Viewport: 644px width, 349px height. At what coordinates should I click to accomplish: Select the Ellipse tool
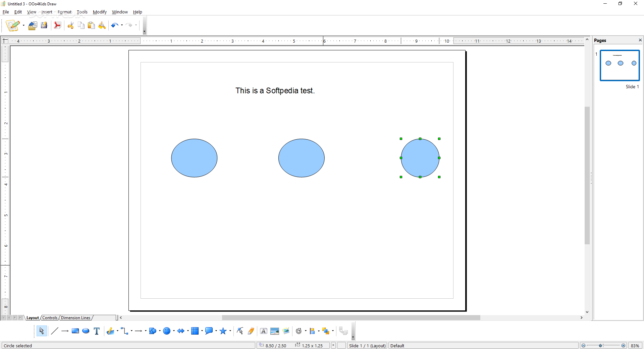click(86, 331)
